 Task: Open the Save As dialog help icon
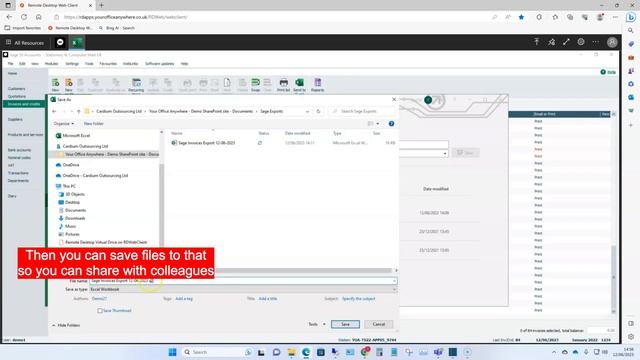391,124
